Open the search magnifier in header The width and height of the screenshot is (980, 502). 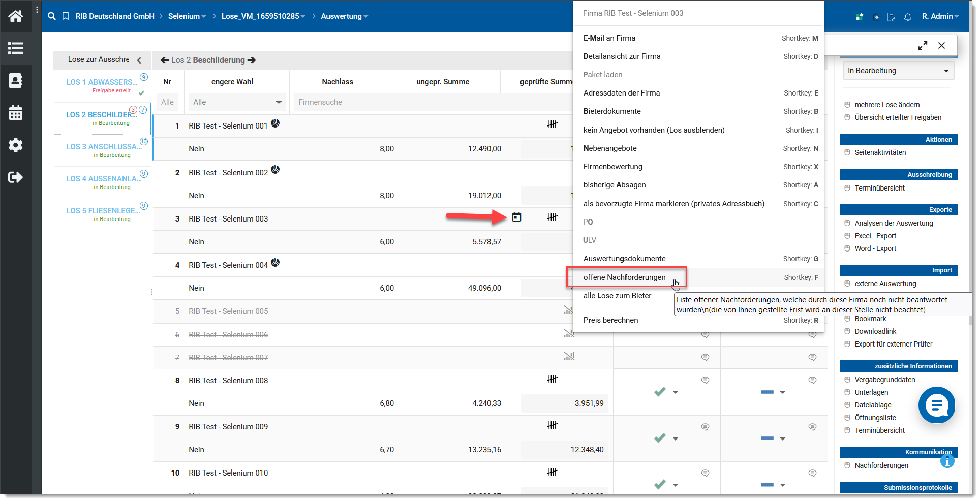coord(52,16)
